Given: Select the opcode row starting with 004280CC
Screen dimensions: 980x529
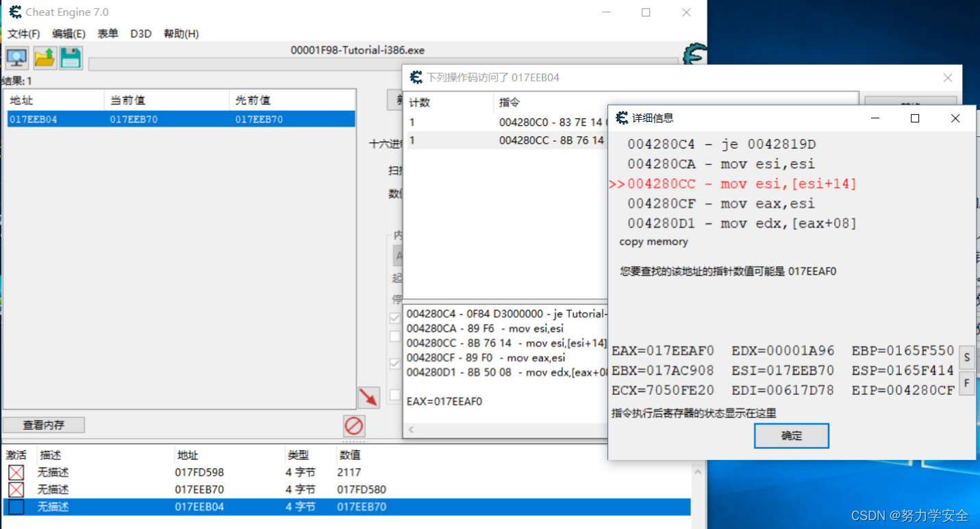Looking at the screenshot, I should (x=534, y=140).
